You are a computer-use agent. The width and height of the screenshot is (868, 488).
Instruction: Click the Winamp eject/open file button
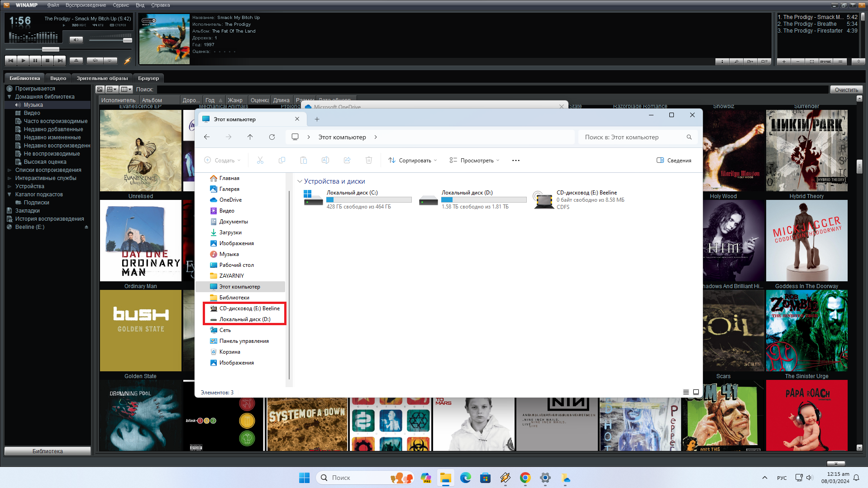point(76,60)
